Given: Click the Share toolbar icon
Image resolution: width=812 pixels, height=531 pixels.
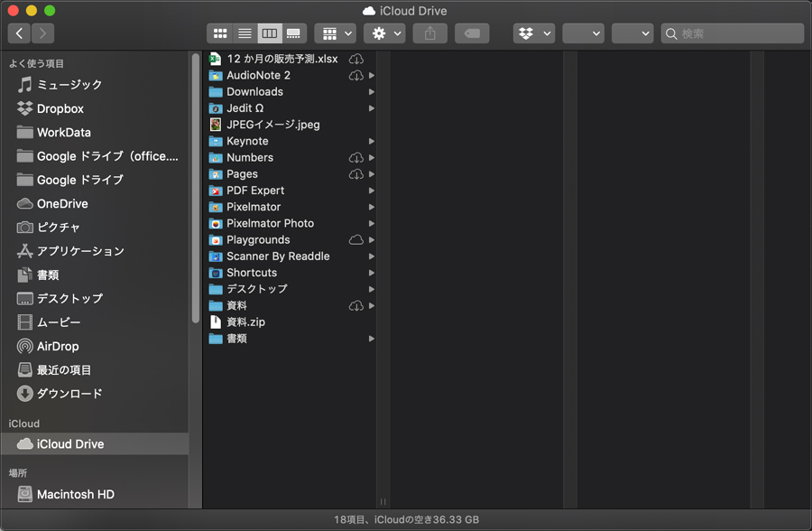Looking at the screenshot, I should tap(430, 33).
